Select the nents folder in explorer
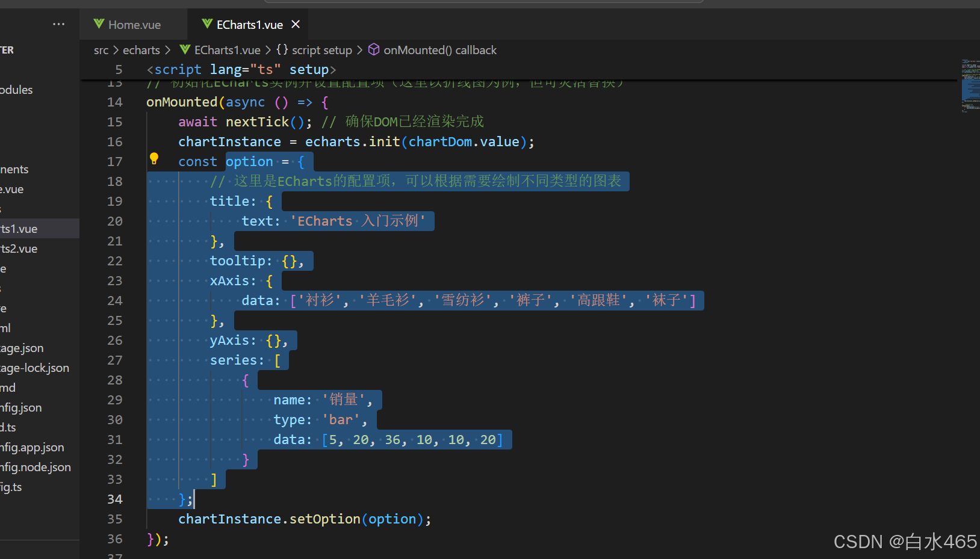This screenshot has width=980, height=559. [x=14, y=169]
